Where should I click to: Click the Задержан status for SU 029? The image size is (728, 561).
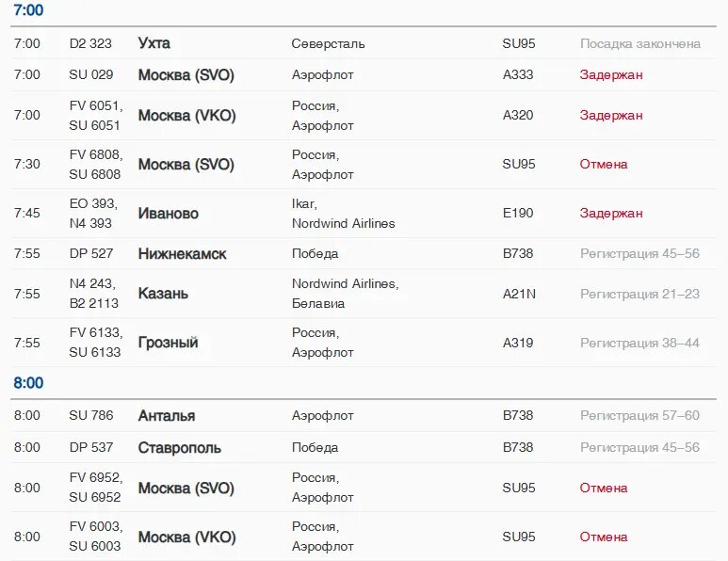(611, 74)
